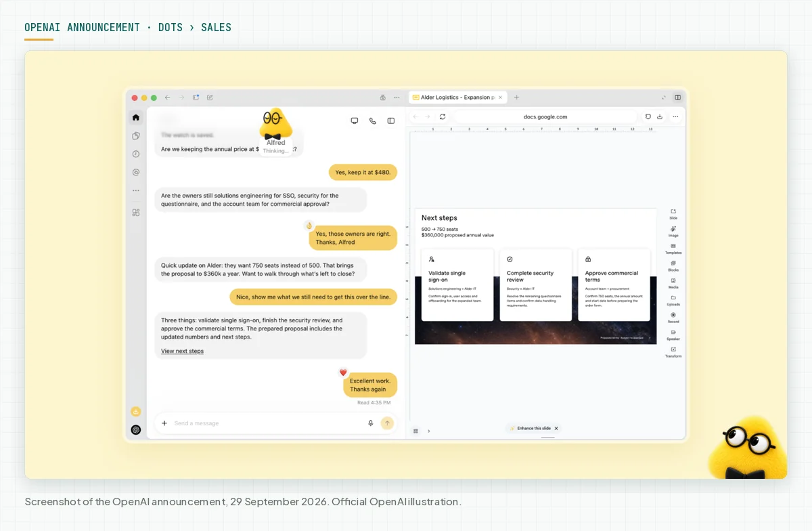Screen dimensions: 812x531
Task: Click the Complete security review card
Action: point(536,285)
